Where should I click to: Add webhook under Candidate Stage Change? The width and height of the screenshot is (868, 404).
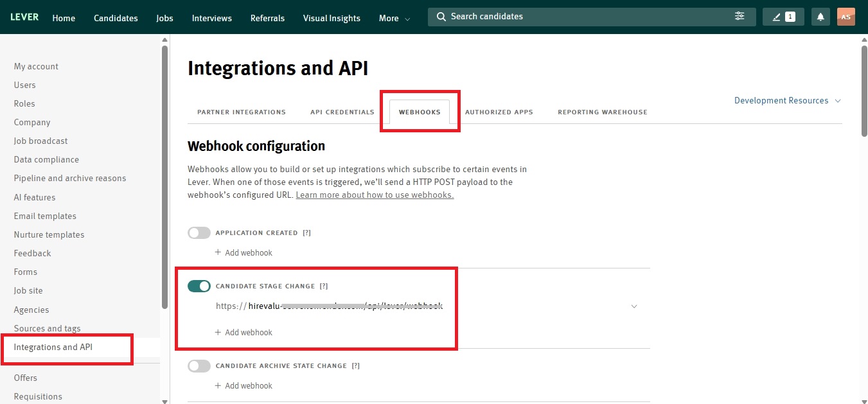(244, 332)
